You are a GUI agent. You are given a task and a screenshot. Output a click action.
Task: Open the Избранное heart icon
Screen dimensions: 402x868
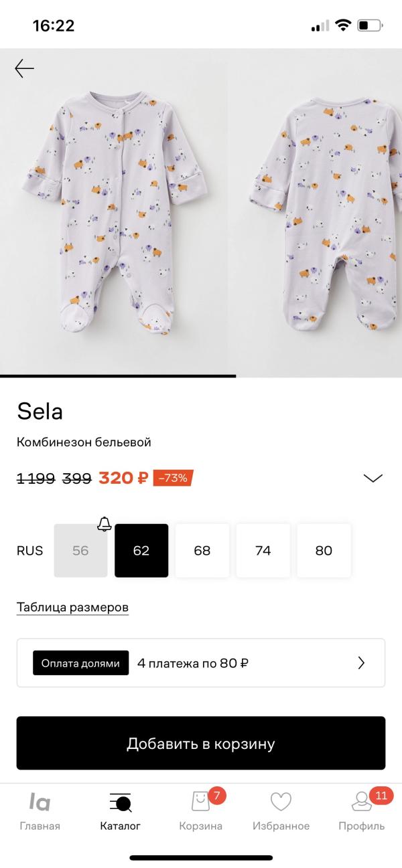click(281, 802)
